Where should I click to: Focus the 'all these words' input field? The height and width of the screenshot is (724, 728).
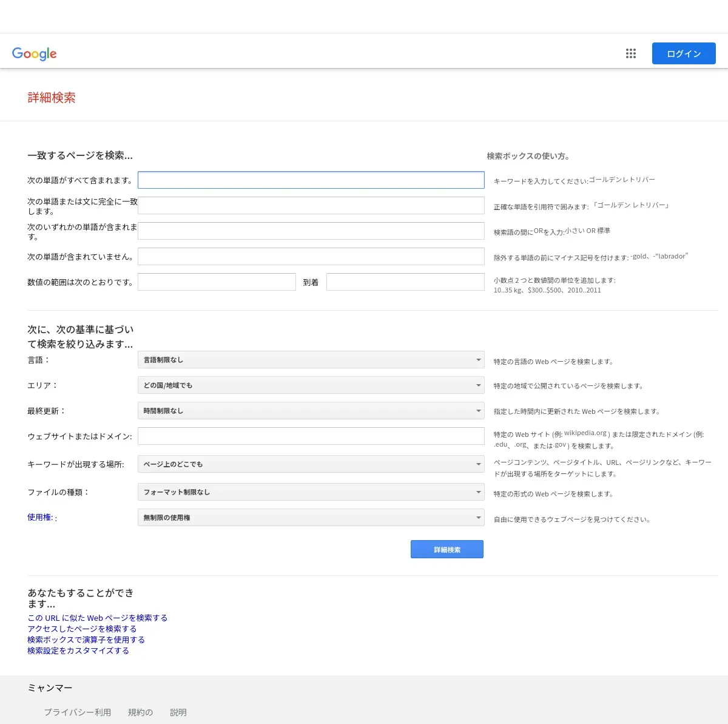pyautogui.click(x=311, y=180)
